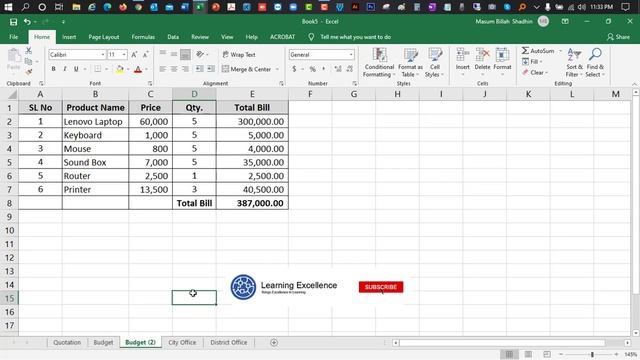Image resolution: width=640 pixels, height=360 pixels.
Task: Apply Percent Style format
Action: click(313, 69)
